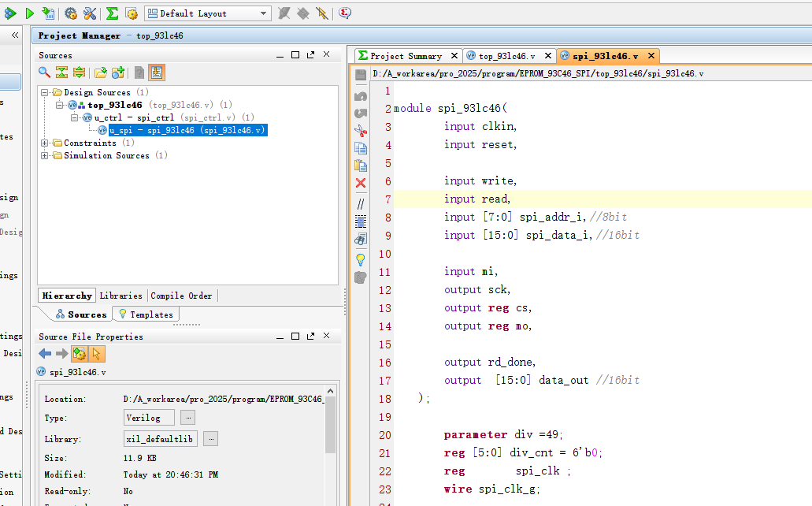The height and width of the screenshot is (506, 812).
Task: Click Run Synthesis green play icon
Action: (x=29, y=13)
